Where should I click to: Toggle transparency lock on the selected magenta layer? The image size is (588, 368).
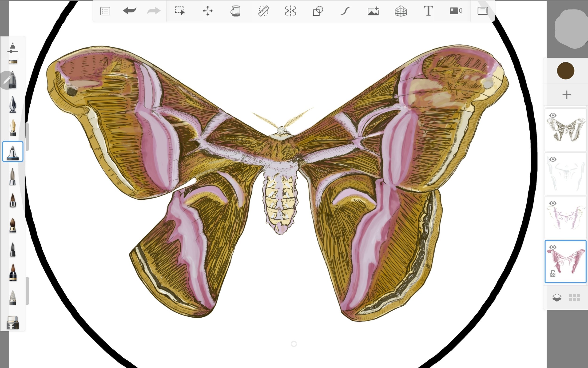click(553, 274)
